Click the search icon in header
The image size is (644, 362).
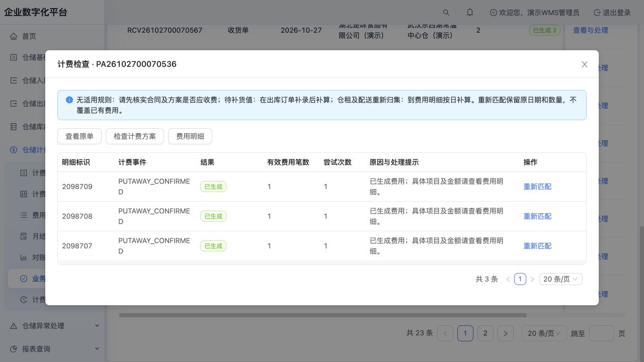pyautogui.click(x=446, y=13)
